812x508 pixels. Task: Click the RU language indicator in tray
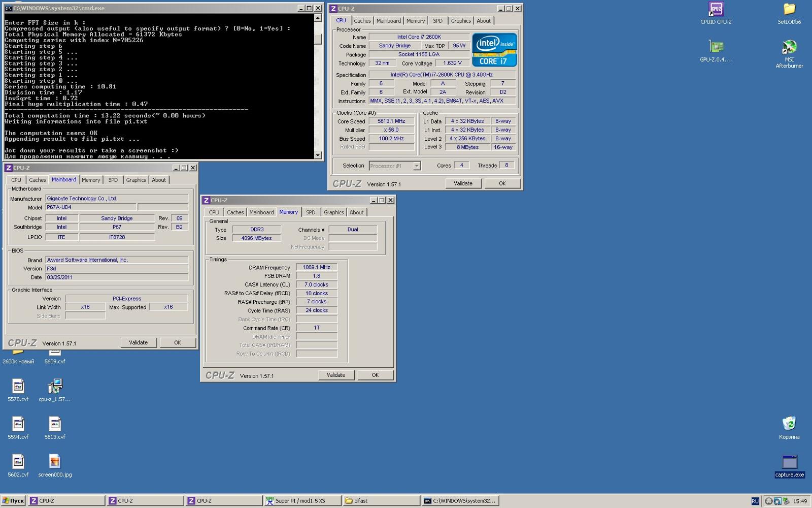click(x=755, y=501)
